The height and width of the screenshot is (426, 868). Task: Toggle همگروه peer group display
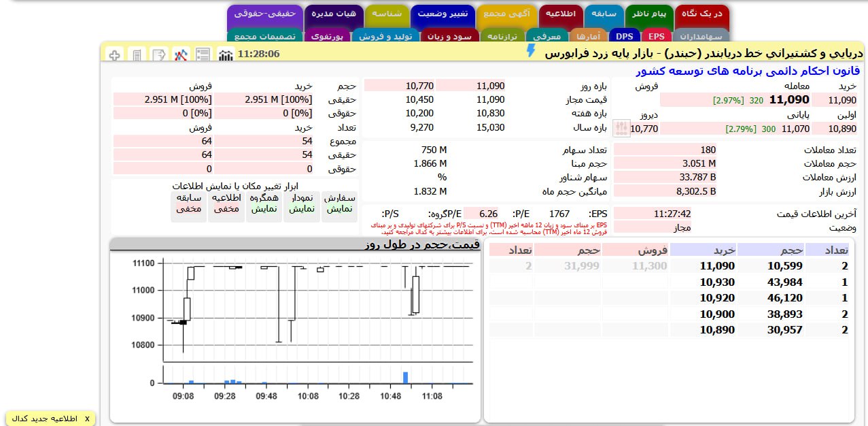pyautogui.click(x=264, y=203)
